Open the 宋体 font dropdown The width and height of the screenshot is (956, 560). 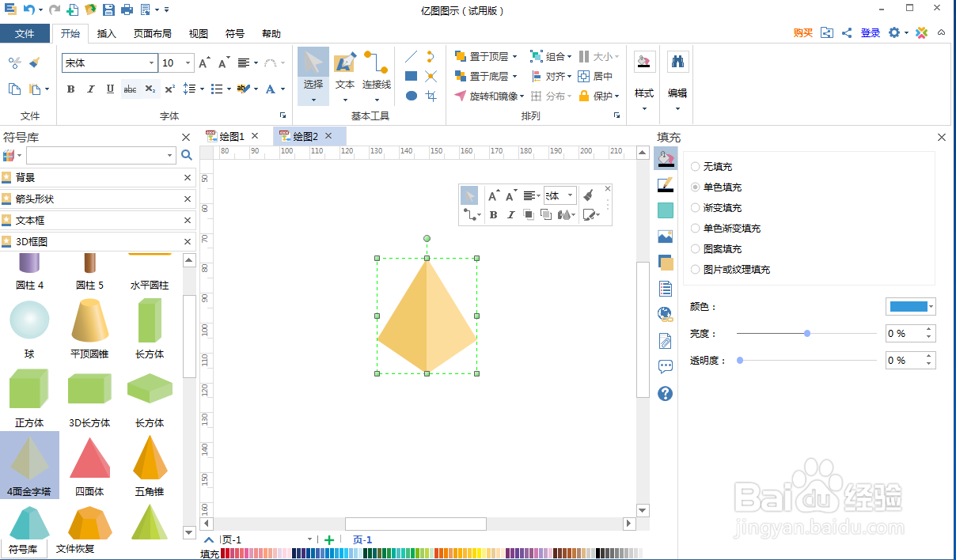pyautogui.click(x=154, y=62)
